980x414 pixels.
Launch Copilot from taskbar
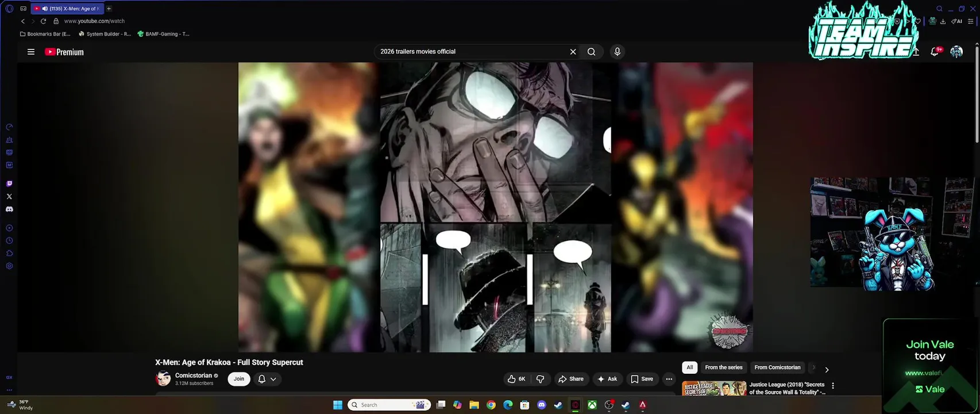(457, 405)
